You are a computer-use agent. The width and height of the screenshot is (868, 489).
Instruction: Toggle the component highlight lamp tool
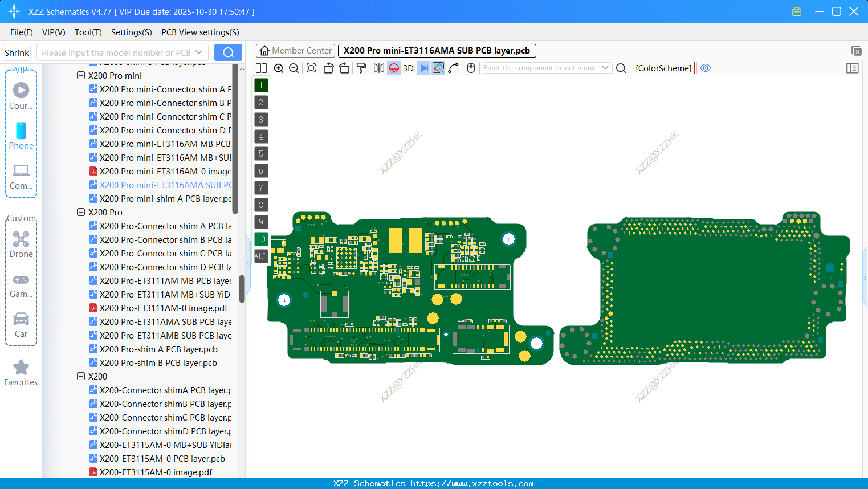coord(393,68)
